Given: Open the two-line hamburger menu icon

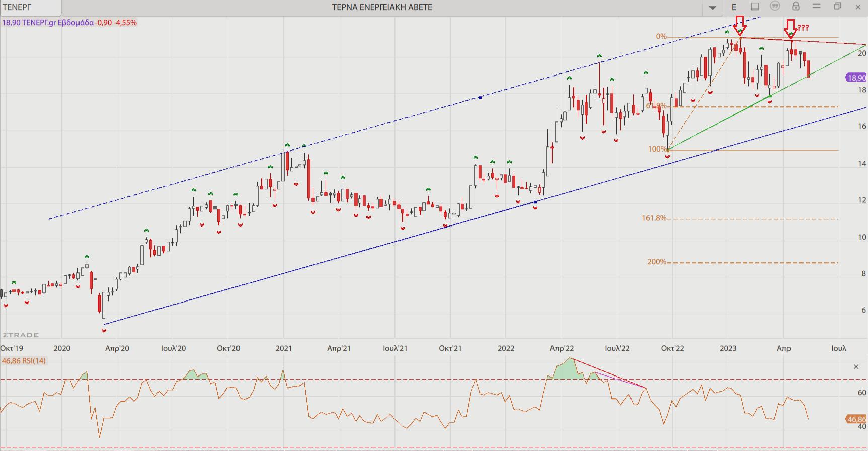Looking at the screenshot, I should point(817,6).
